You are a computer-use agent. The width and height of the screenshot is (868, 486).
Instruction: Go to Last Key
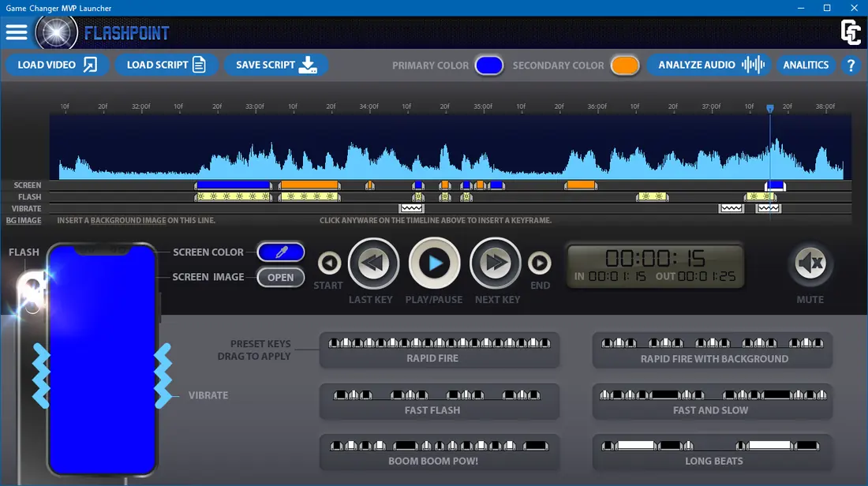point(373,264)
